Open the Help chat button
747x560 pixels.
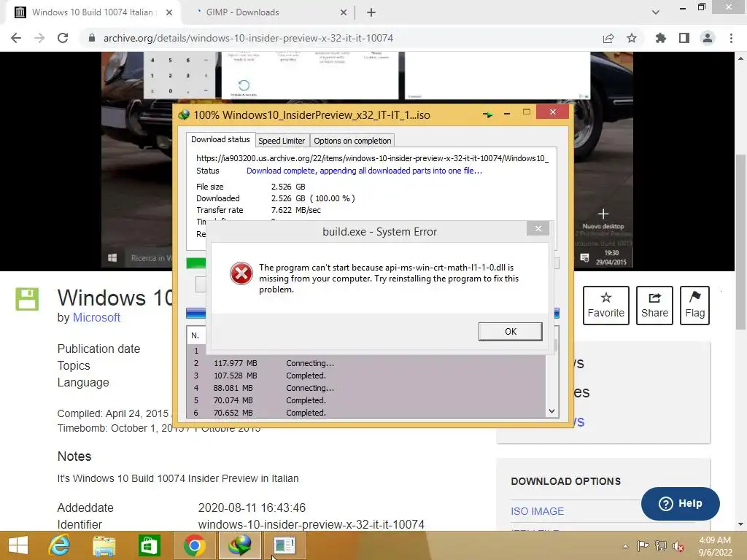pyautogui.click(x=681, y=503)
